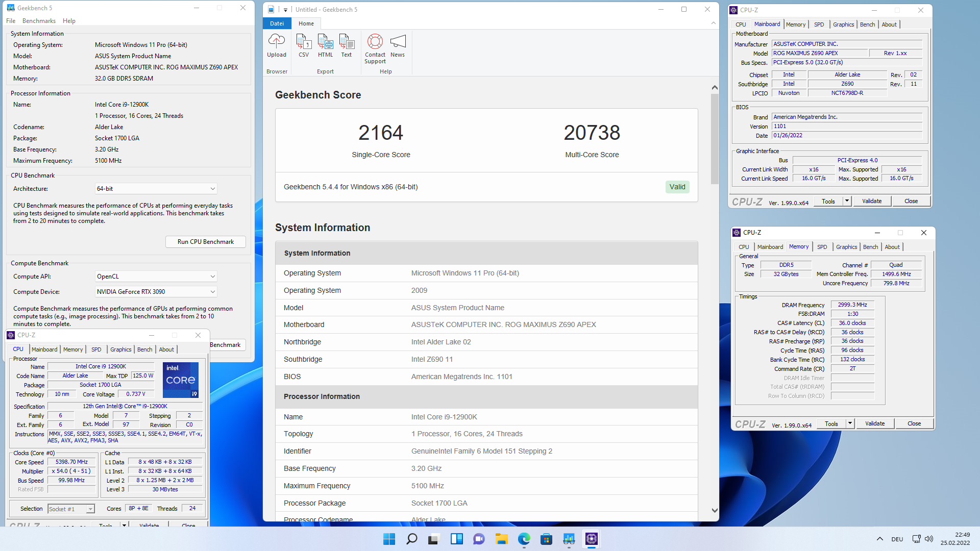Open Contact Support in Geekbench ribbon

(x=375, y=48)
